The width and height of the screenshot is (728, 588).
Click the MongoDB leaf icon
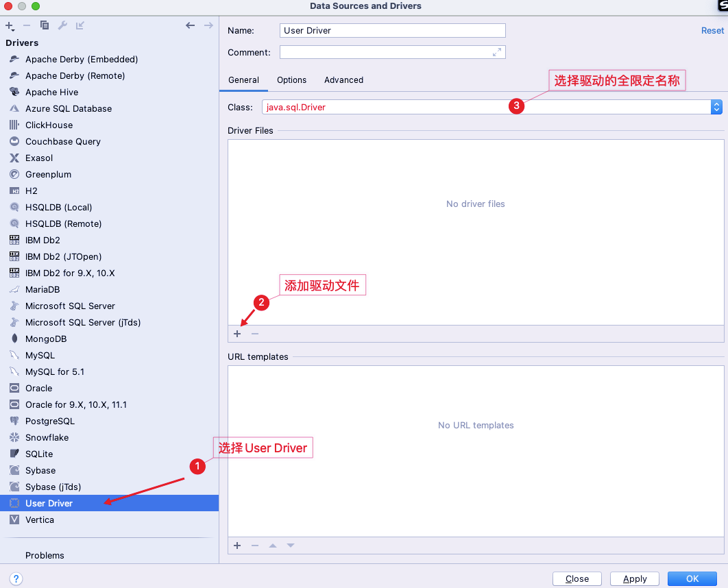click(14, 339)
